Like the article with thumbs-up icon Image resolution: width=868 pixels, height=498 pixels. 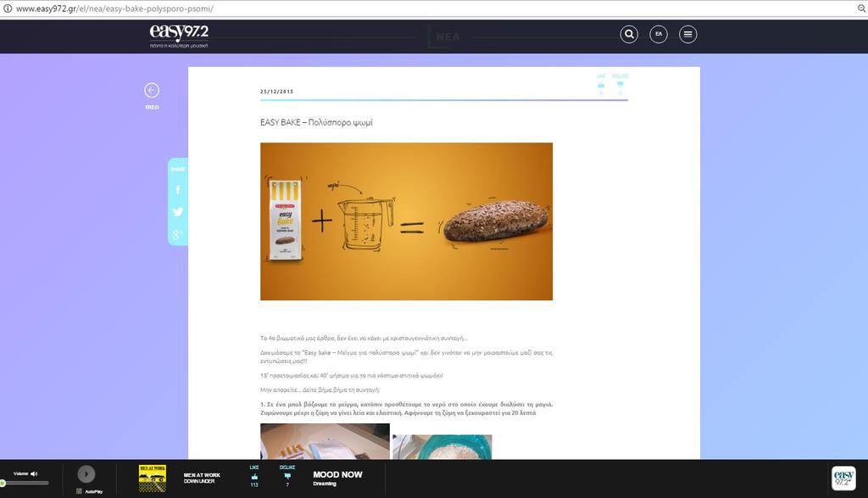pos(601,86)
